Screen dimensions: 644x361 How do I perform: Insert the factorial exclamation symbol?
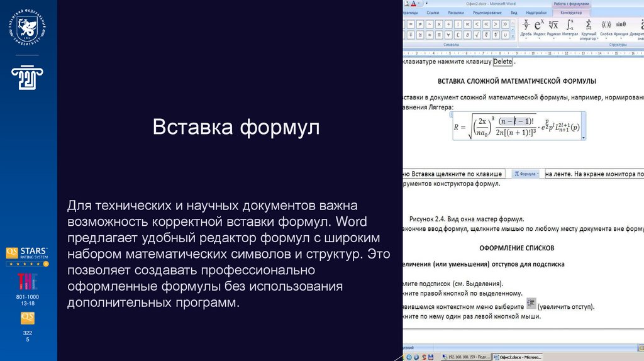458,25
